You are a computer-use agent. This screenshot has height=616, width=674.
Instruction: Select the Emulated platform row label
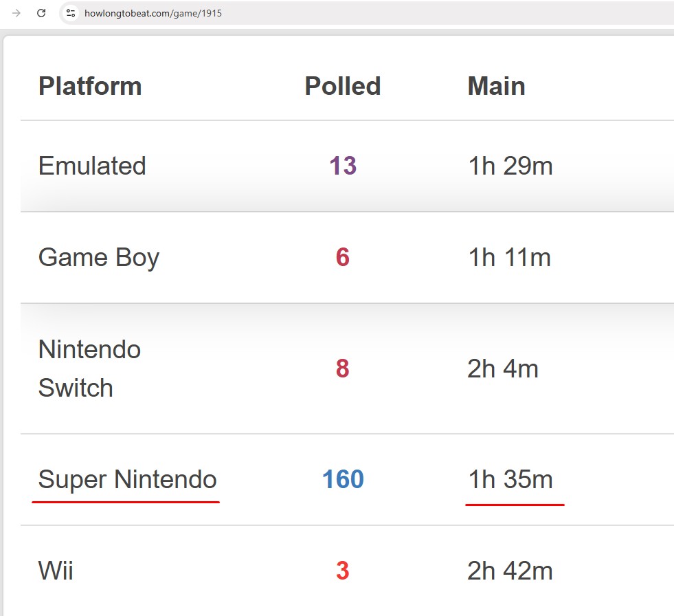click(93, 166)
